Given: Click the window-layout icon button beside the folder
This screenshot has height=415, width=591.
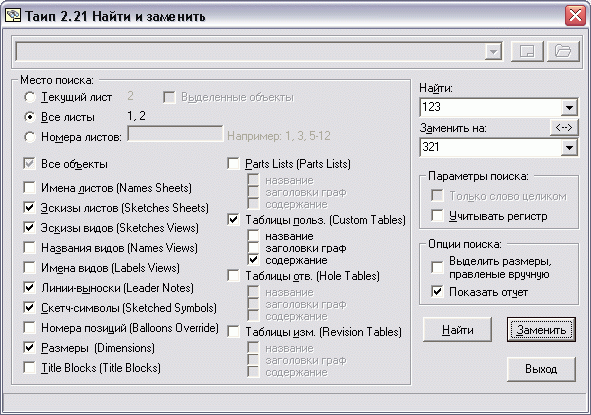Looking at the screenshot, I should tap(527, 51).
